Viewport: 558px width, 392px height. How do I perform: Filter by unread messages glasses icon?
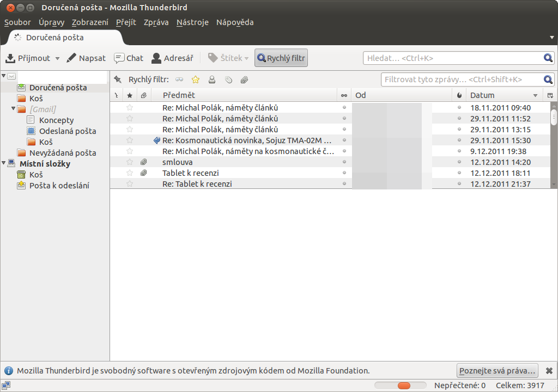click(179, 79)
